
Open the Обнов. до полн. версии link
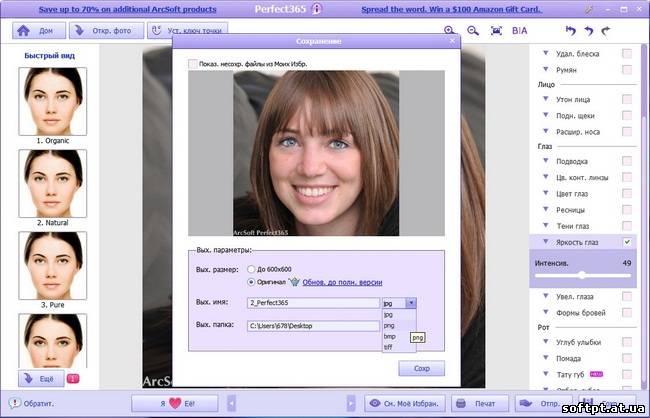point(342,282)
